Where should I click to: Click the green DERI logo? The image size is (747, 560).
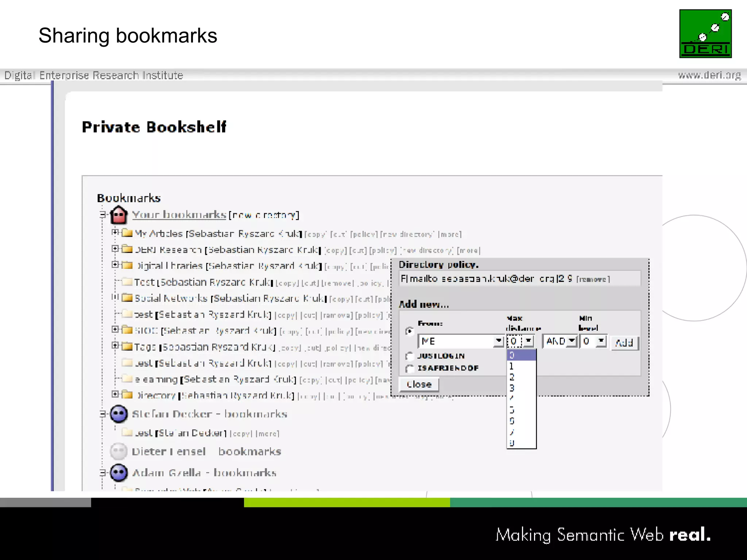705,34
